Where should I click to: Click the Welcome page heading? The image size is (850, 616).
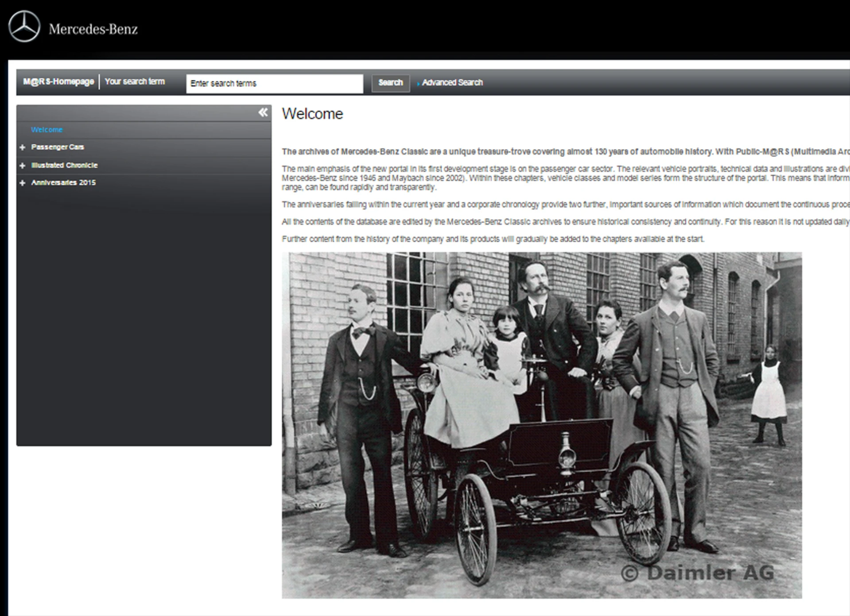point(312,114)
